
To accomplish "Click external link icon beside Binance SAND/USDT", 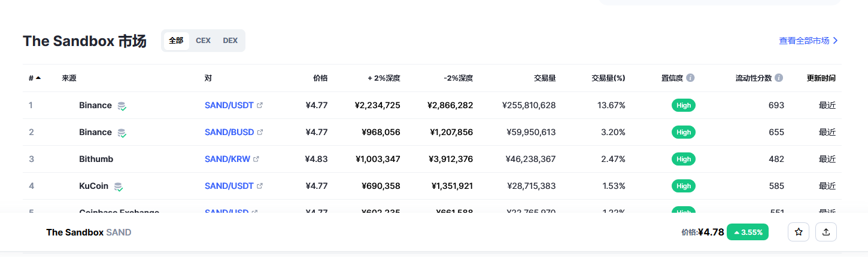I will [260, 105].
